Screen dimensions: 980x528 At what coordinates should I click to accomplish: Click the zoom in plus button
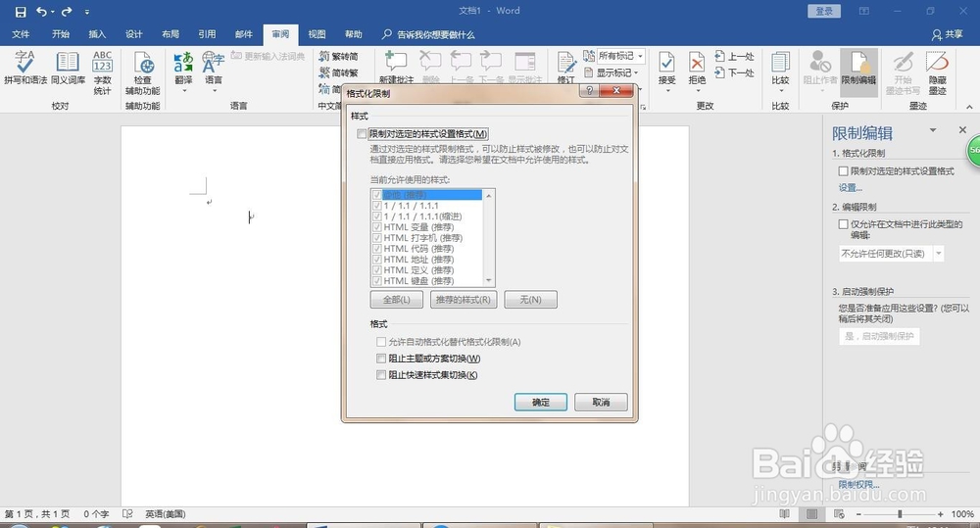[x=941, y=513]
